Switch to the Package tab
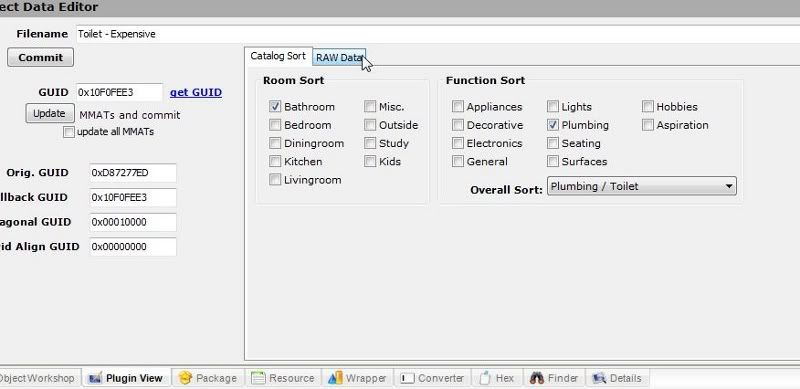Screen dimensions: 800x389 pyautogui.click(x=209, y=378)
